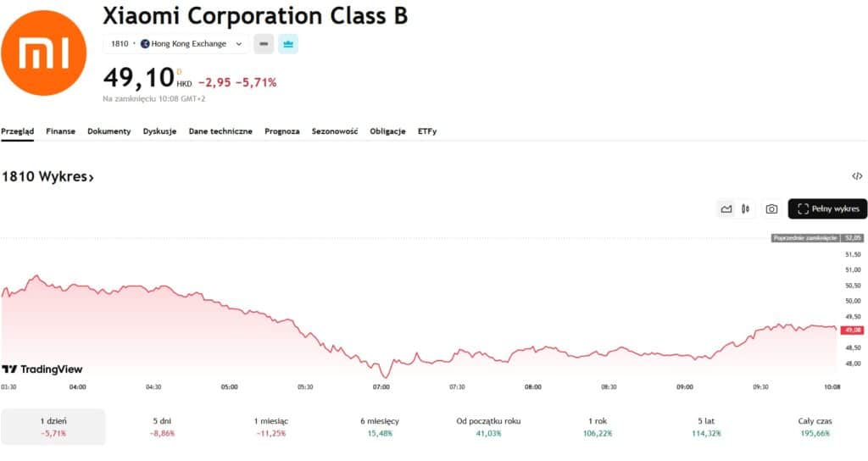Viewport: 868px width, 461px height.
Task: Click the blue crown badge icon
Action: click(x=288, y=43)
